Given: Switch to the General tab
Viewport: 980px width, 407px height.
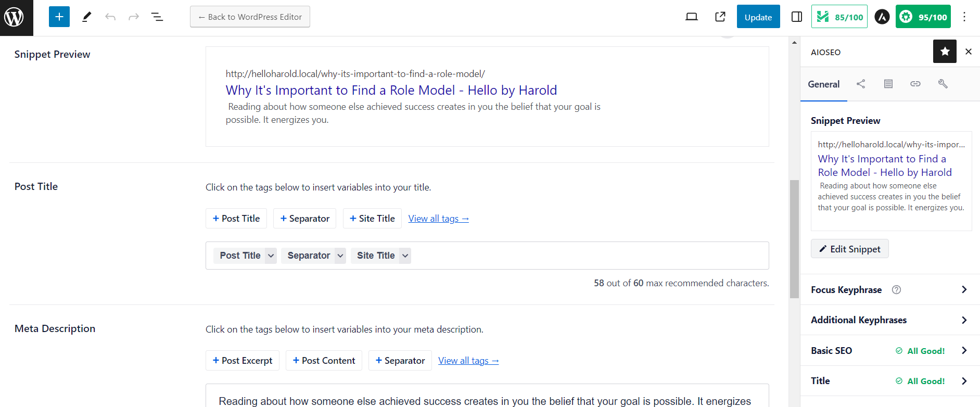Looking at the screenshot, I should coord(823,84).
